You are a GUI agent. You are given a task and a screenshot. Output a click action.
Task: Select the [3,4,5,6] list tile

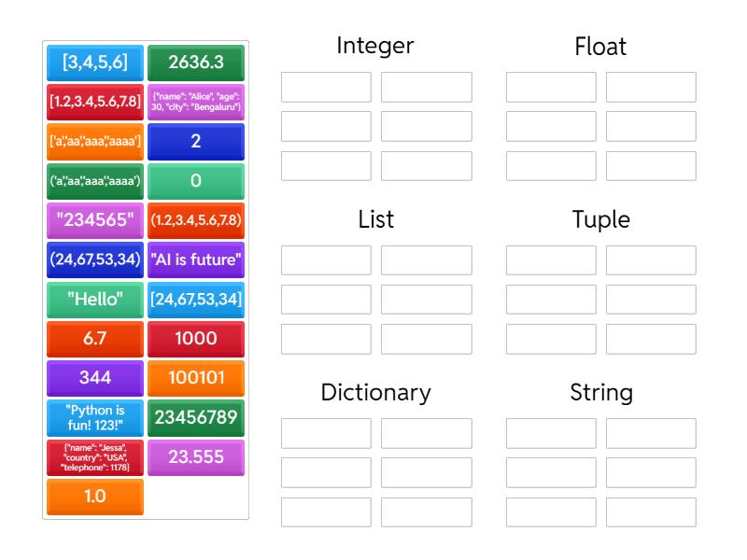coord(94,63)
